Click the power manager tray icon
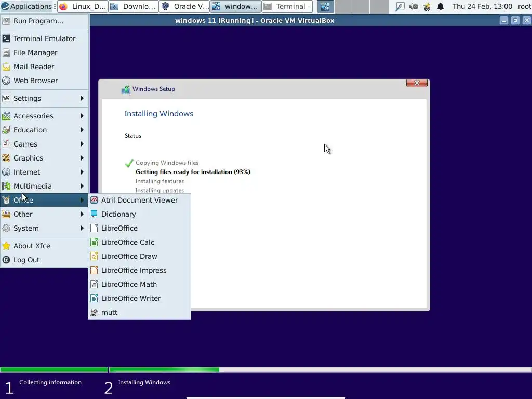 [427, 6]
